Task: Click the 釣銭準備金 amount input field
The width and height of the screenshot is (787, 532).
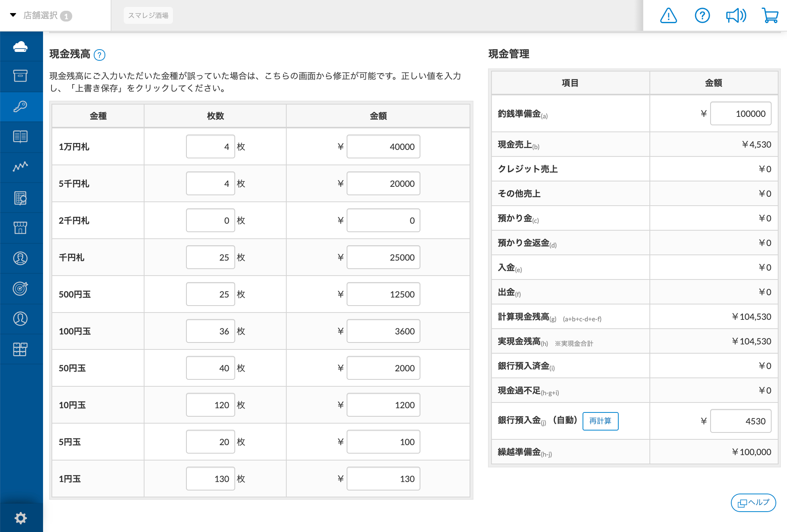Action: pos(740,113)
